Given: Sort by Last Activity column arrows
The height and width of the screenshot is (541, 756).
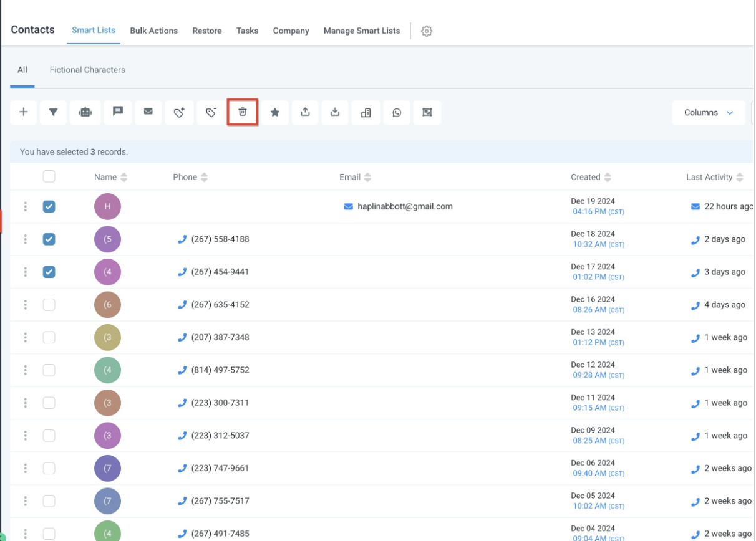Looking at the screenshot, I should [x=740, y=178].
